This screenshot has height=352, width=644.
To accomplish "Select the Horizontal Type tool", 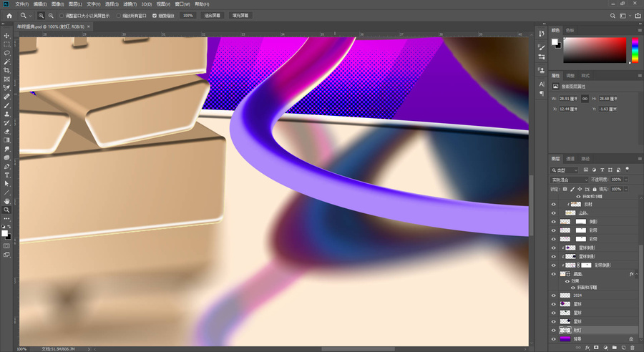I will tap(6, 175).
